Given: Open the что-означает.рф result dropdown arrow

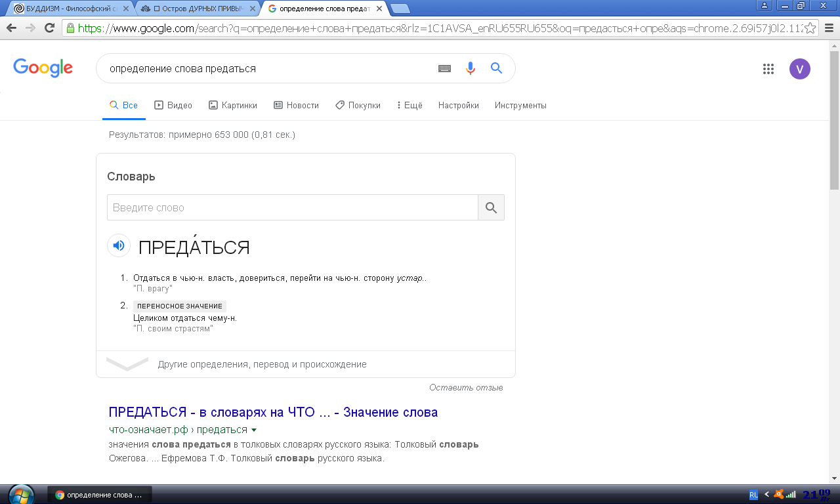Looking at the screenshot, I should pos(254,430).
